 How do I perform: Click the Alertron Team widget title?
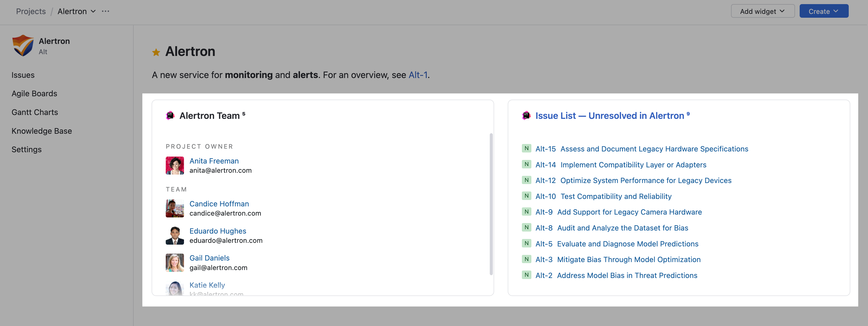[x=209, y=116]
